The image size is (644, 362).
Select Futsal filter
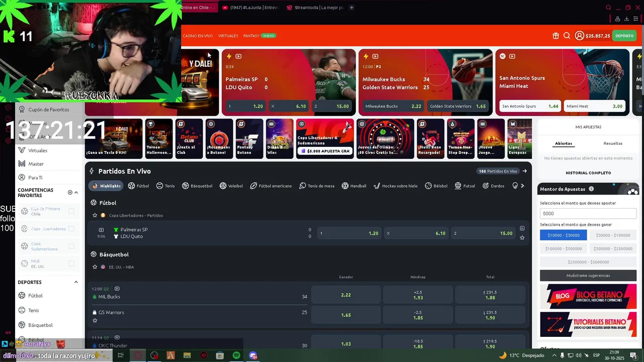465,186
